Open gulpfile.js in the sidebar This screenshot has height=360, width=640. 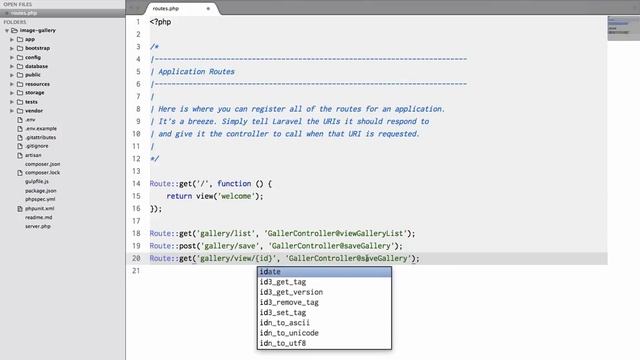click(37, 181)
